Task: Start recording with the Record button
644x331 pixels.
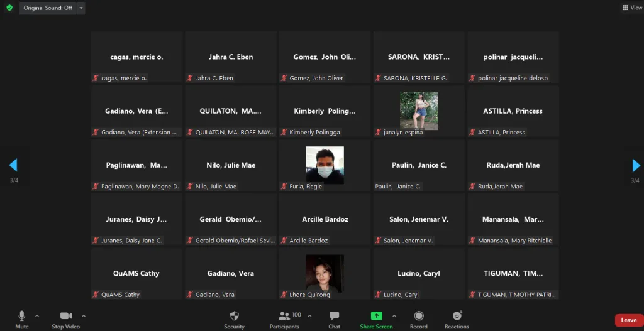Action: (x=418, y=319)
